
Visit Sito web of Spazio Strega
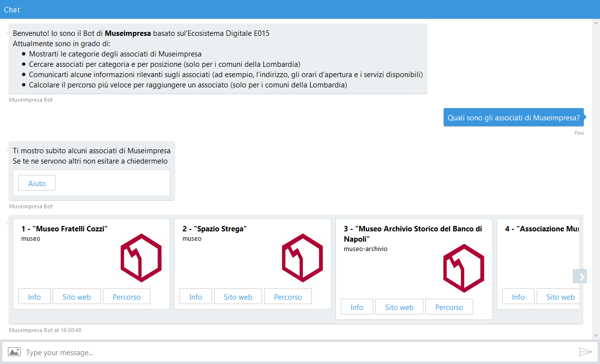pos(238,297)
